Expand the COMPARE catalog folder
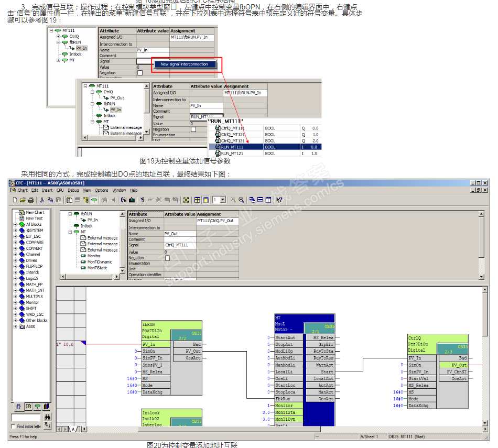Image resolution: width=498 pixels, height=448 pixels. [x=15, y=243]
